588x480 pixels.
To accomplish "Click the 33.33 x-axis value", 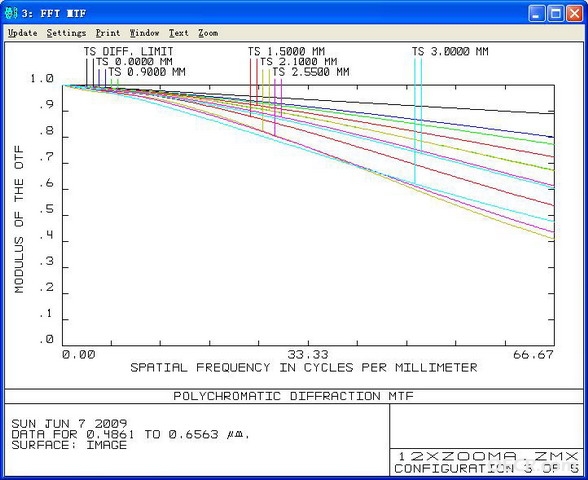I will (x=308, y=354).
